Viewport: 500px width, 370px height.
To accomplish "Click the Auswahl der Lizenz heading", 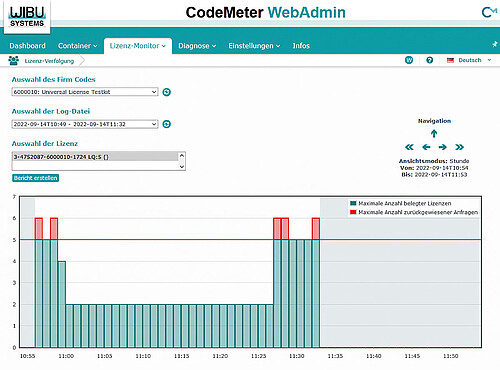I will coord(45,144).
